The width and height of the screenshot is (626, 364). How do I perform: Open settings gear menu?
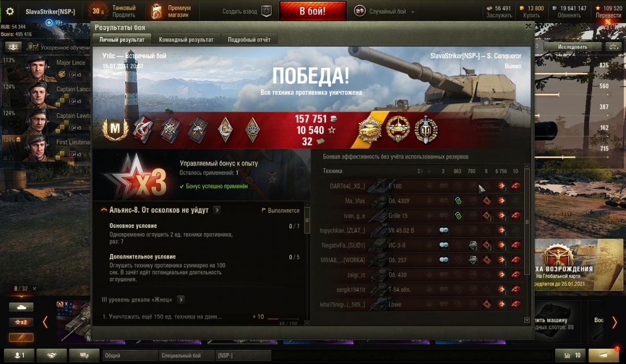pos(9,11)
